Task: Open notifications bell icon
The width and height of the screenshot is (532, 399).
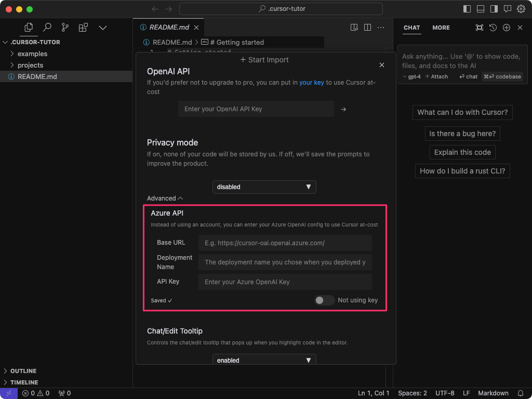Action: tap(520, 393)
